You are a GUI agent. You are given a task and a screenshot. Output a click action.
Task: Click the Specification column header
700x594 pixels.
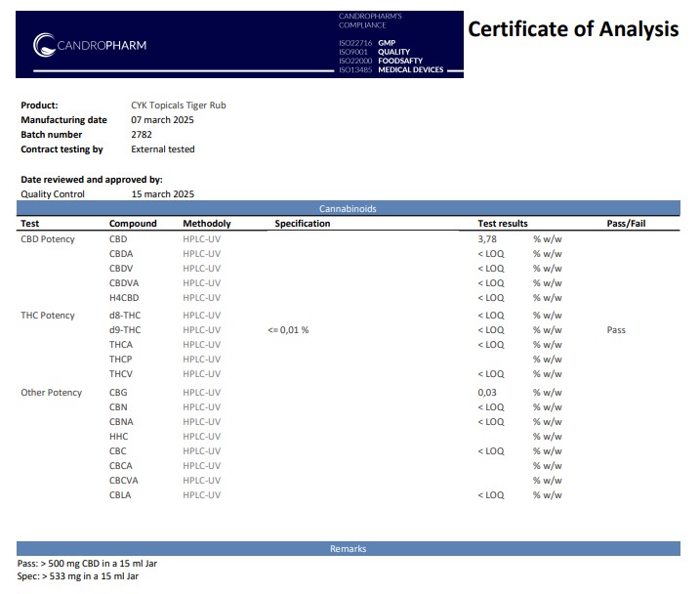coord(303,224)
